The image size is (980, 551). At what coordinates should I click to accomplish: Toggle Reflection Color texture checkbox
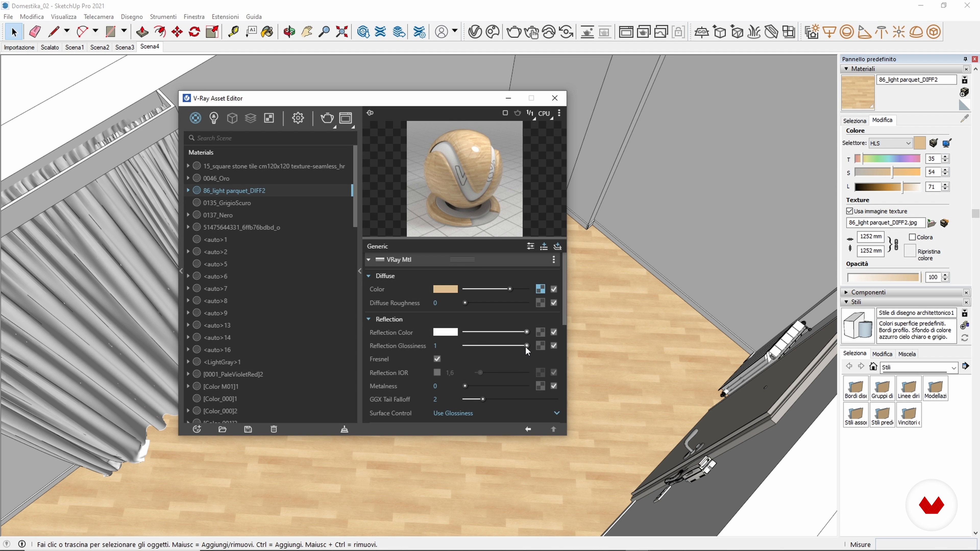pyautogui.click(x=554, y=332)
